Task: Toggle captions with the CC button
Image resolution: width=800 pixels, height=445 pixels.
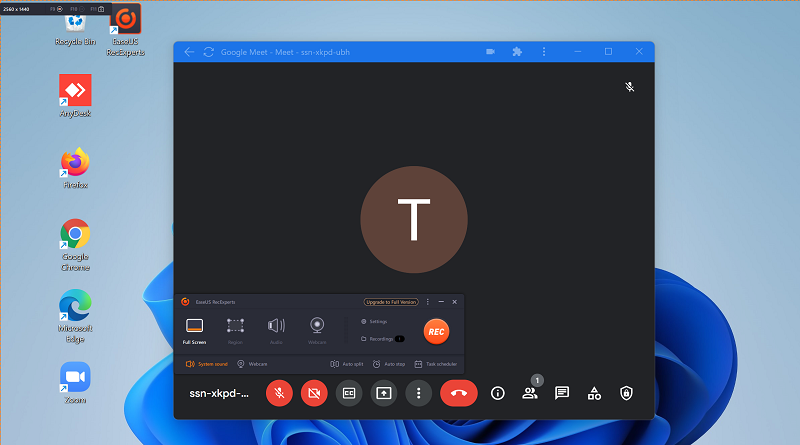Action: [349, 393]
